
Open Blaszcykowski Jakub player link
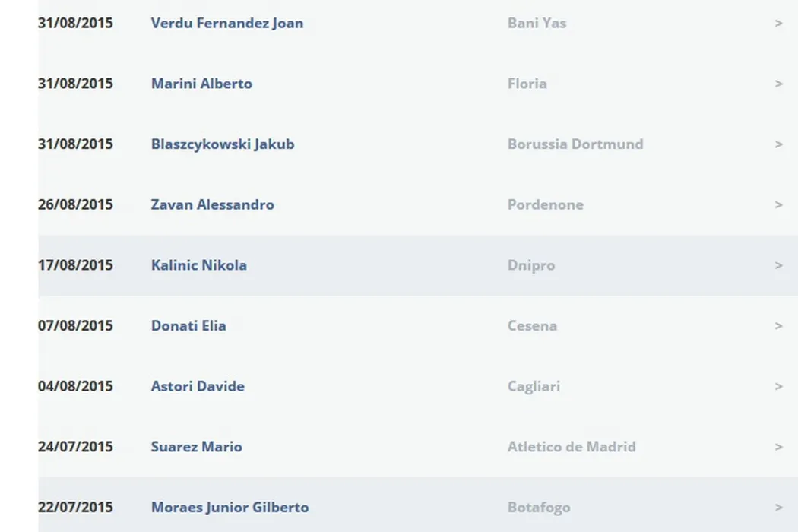222,144
